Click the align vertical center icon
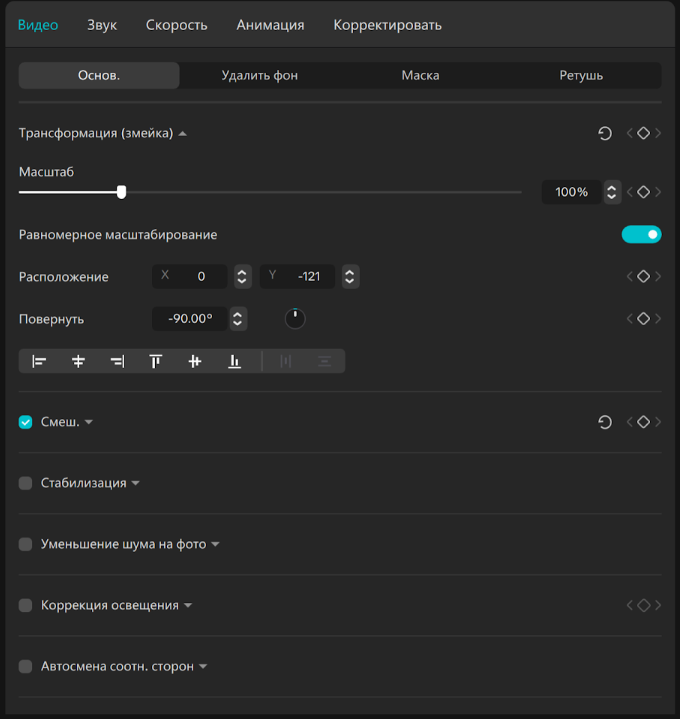 [x=195, y=361]
